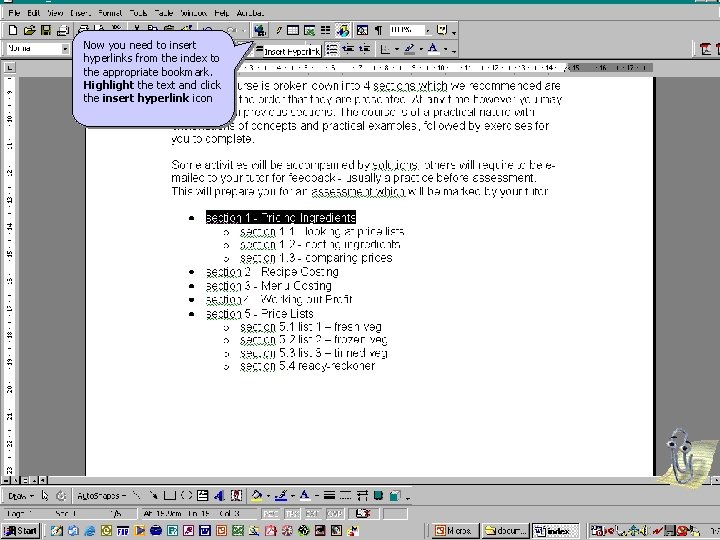Click the Line Color brush icon
This screenshot has width=720, height=540.
pos(281,495)
